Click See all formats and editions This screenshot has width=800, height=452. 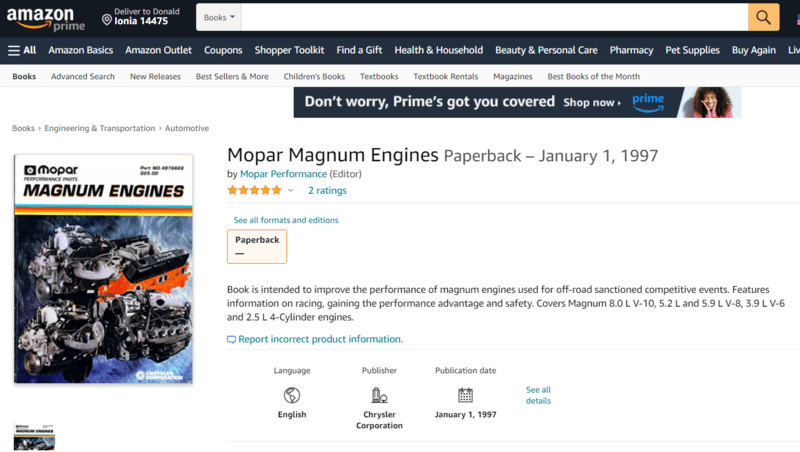(x=286, y=220)
